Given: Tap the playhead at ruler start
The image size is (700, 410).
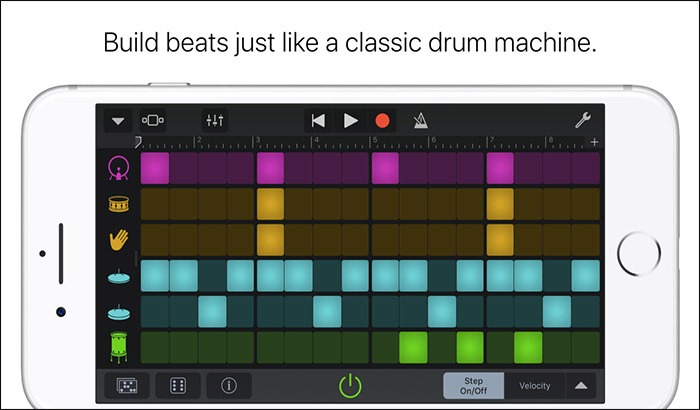Looking at the screenshot, I should (138, 142).
